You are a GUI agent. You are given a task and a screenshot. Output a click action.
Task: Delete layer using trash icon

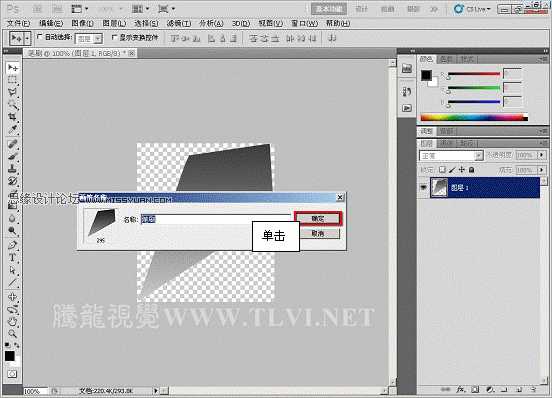pyautogui.click(x=533, y=390)
